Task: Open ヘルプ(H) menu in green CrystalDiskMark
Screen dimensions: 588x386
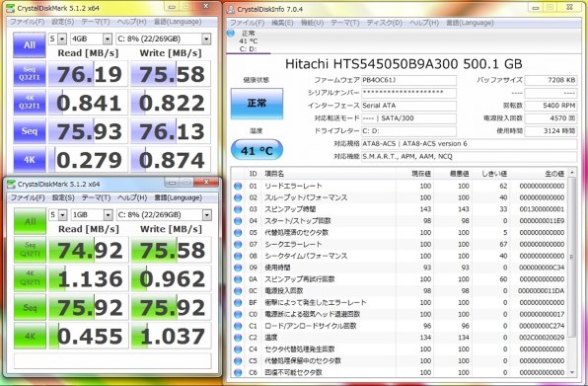Action: 132,197
